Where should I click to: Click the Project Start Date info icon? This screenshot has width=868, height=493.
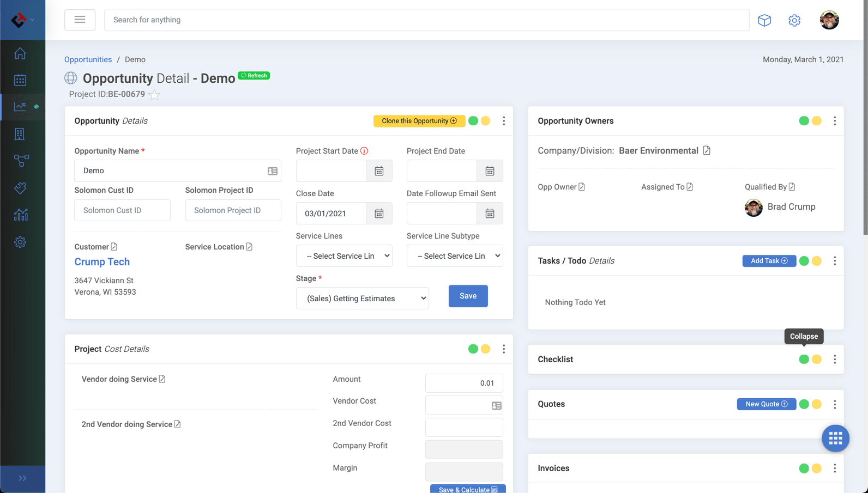coord(364,151)
